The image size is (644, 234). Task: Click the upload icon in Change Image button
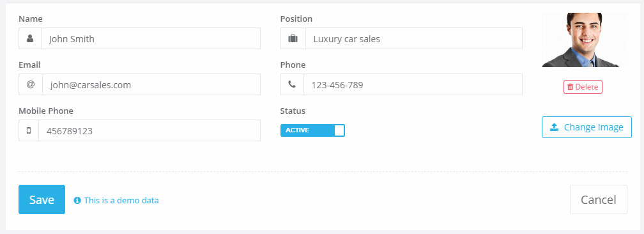coord(555,127)
